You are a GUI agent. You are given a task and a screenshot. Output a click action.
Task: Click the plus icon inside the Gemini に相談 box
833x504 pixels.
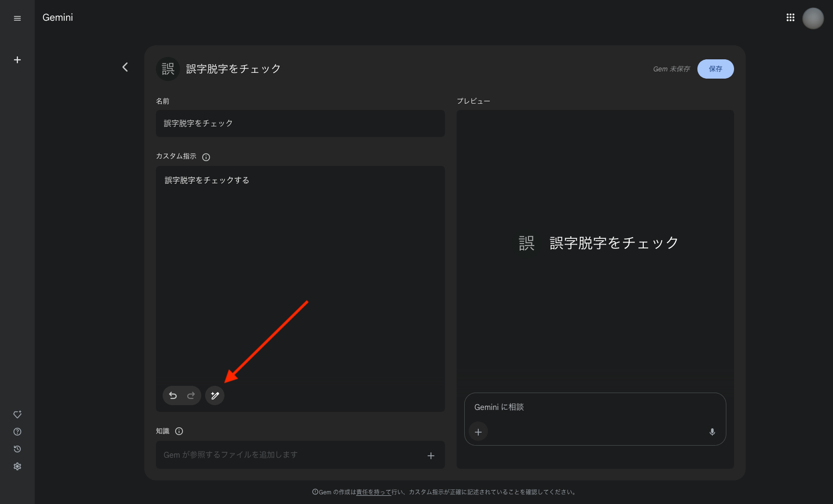[x=478, y=432]
